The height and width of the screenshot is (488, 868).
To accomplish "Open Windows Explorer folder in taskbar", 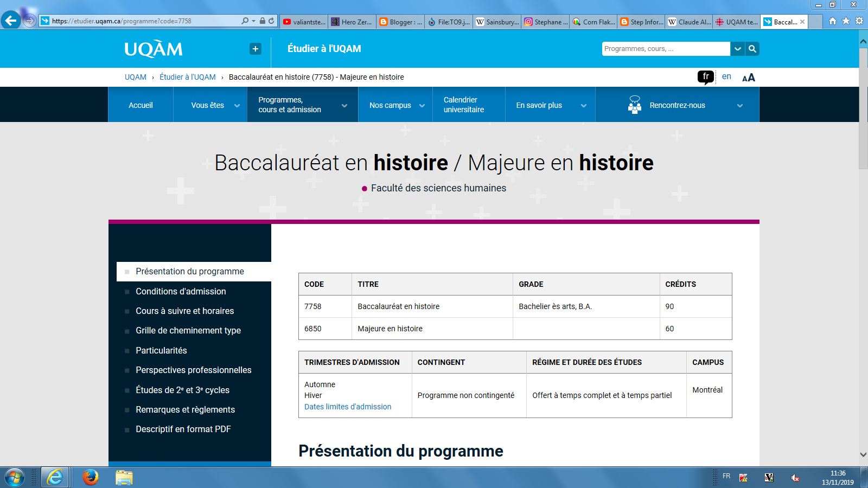I will [x=124, y=477].
